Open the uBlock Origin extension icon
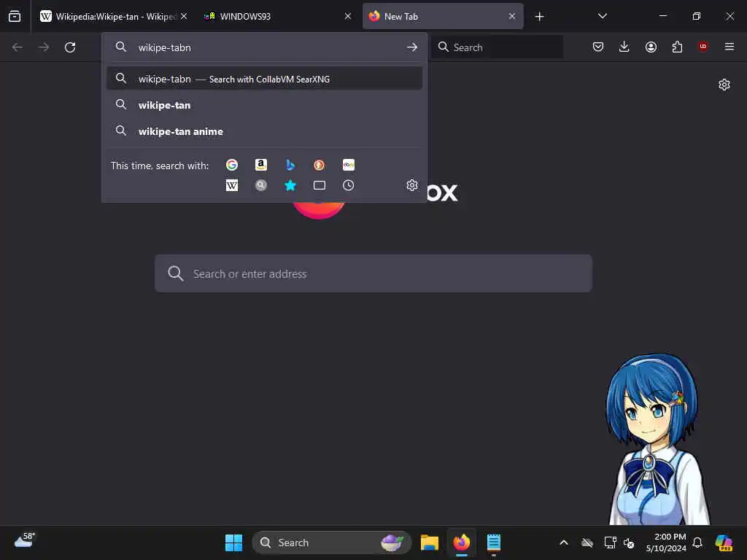This screenshot has width=747, height=560. tap(703, 46)
